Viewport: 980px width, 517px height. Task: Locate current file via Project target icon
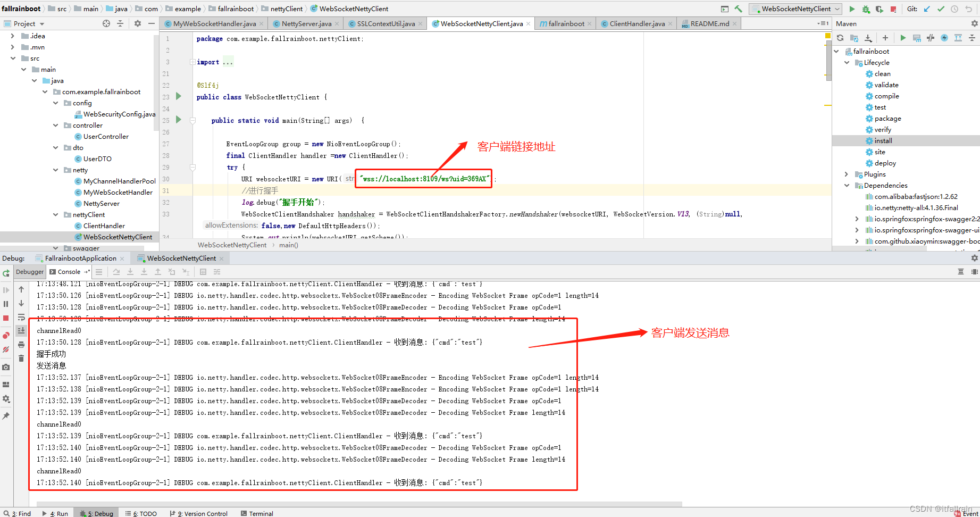(106, 23)
